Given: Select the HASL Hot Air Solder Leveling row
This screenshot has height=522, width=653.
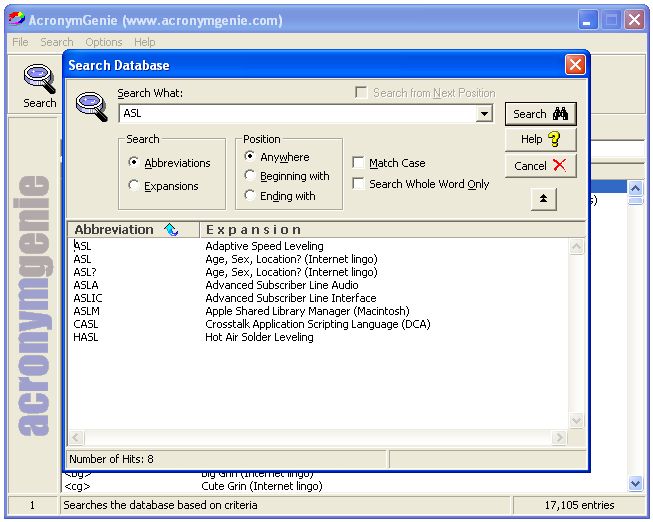Looking at the screenshot, I should 319,337.
